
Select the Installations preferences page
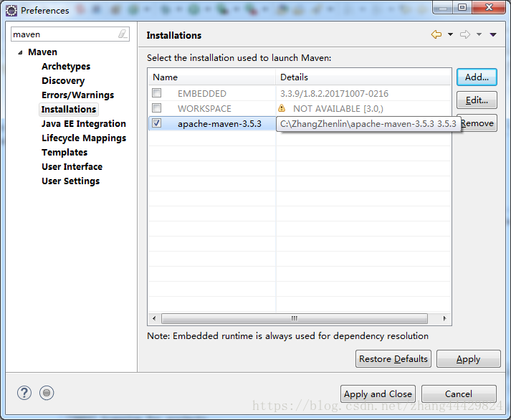click(x=69, y=110)
